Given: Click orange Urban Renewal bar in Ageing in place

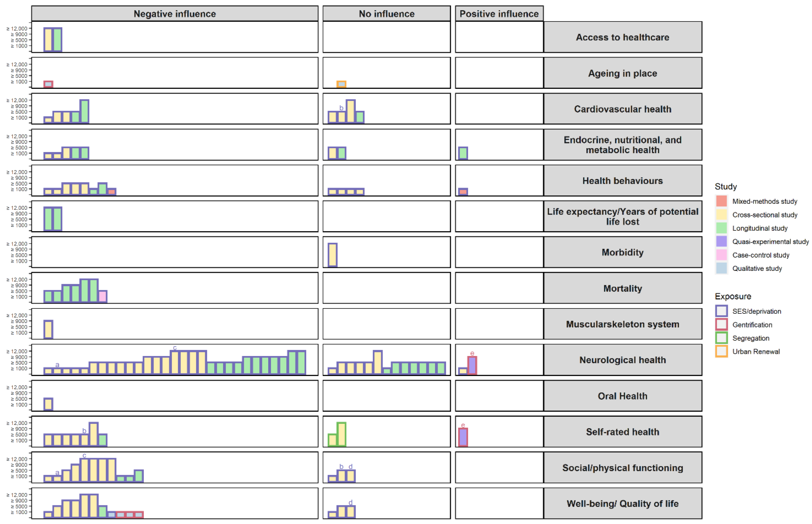Looking at the screenshot, I should (341, 84).
